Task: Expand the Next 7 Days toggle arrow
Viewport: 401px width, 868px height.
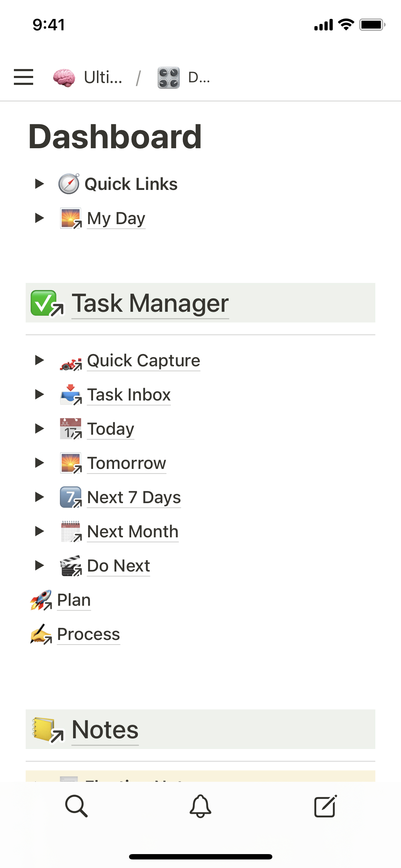Action: (39, 497)
